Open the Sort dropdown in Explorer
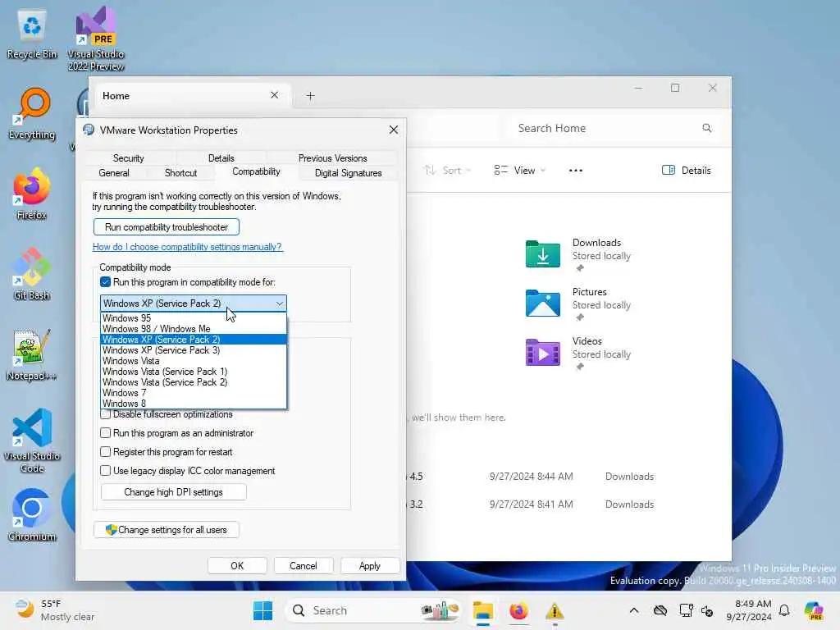 [447, 171]
